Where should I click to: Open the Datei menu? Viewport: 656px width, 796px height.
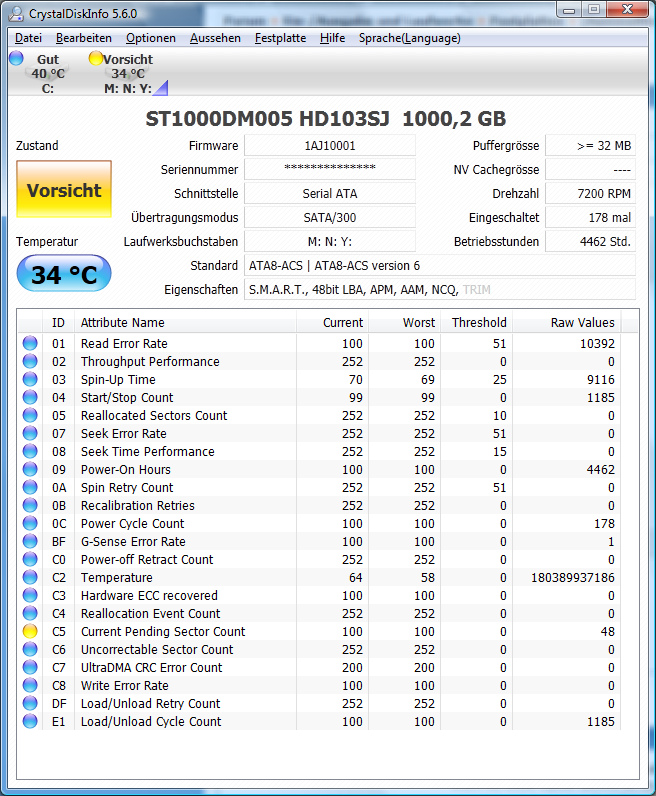coord(28,38)
